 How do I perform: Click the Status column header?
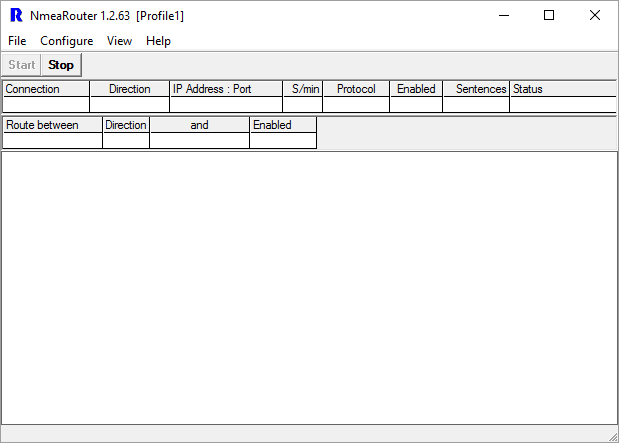[563, 89]
